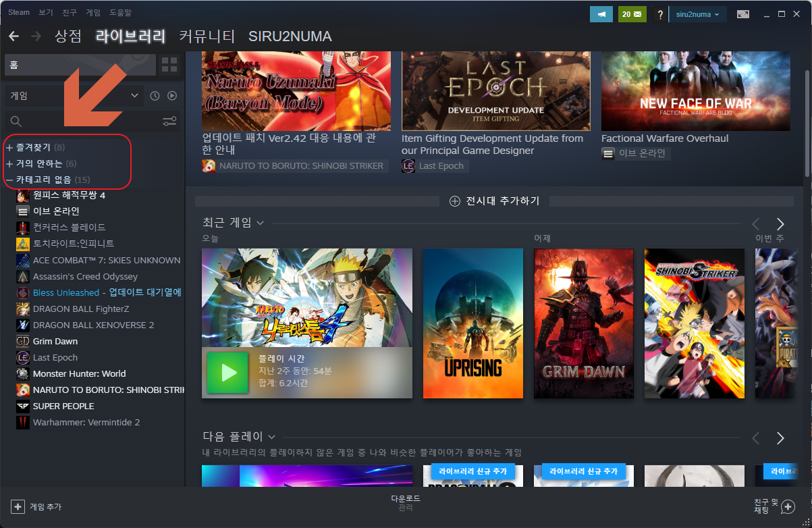Open the 도움말 menu
812x528 pixels.
(119, 12)
